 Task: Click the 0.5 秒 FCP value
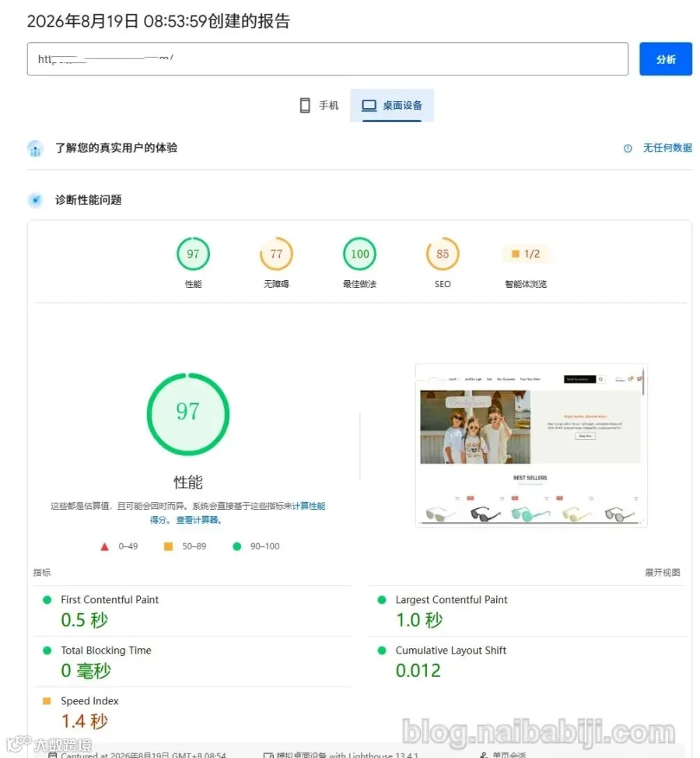pos(85,620)
